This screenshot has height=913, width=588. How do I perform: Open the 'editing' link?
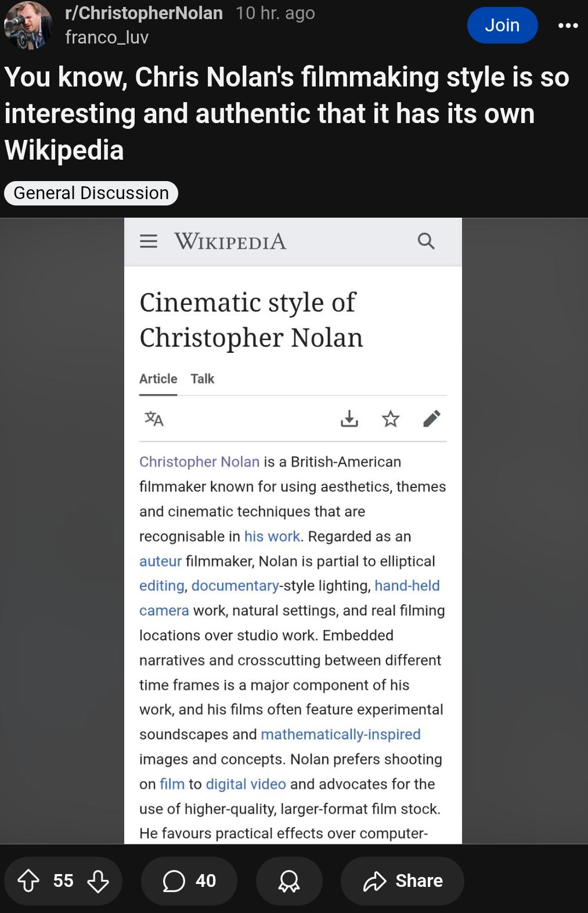click(161, 586)
